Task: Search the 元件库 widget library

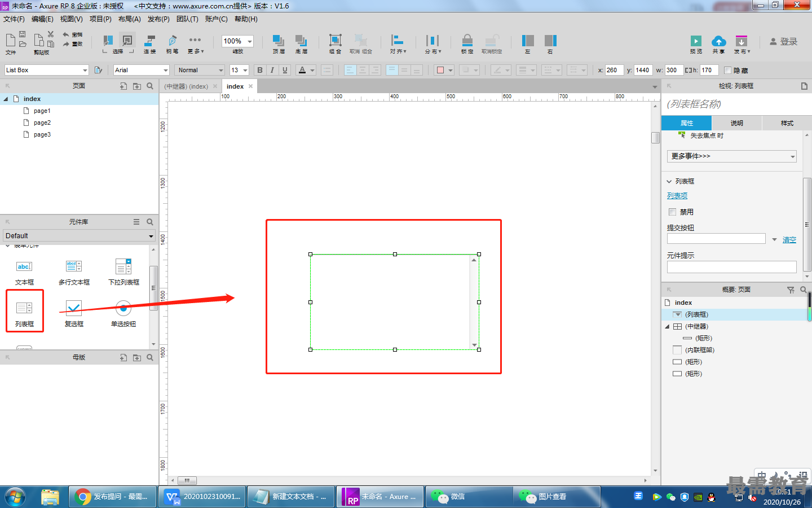Action: pyautogui.click(x=150, y=222)
